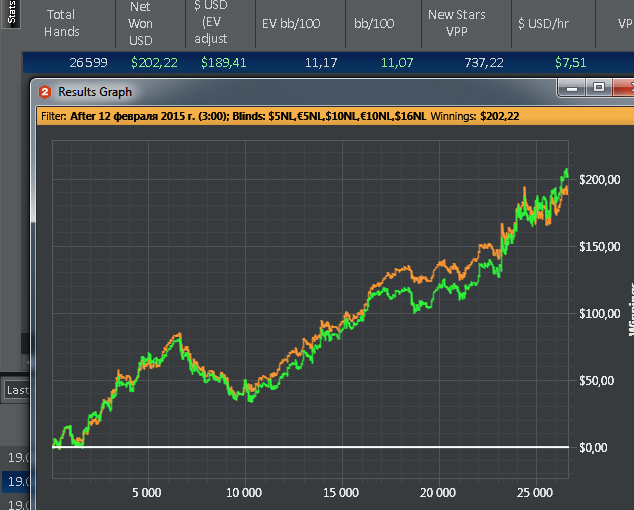Sort by bb/100 column header

point(374,23)
